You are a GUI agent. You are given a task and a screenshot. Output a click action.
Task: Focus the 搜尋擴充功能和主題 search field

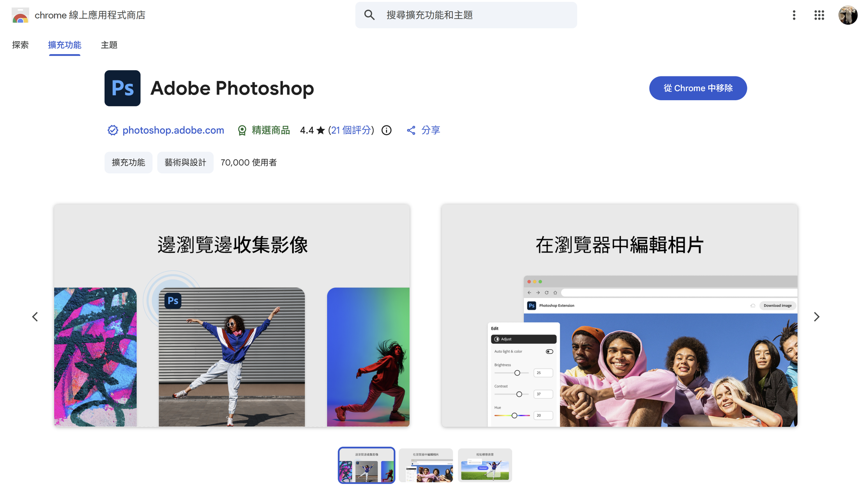point(466,15)
